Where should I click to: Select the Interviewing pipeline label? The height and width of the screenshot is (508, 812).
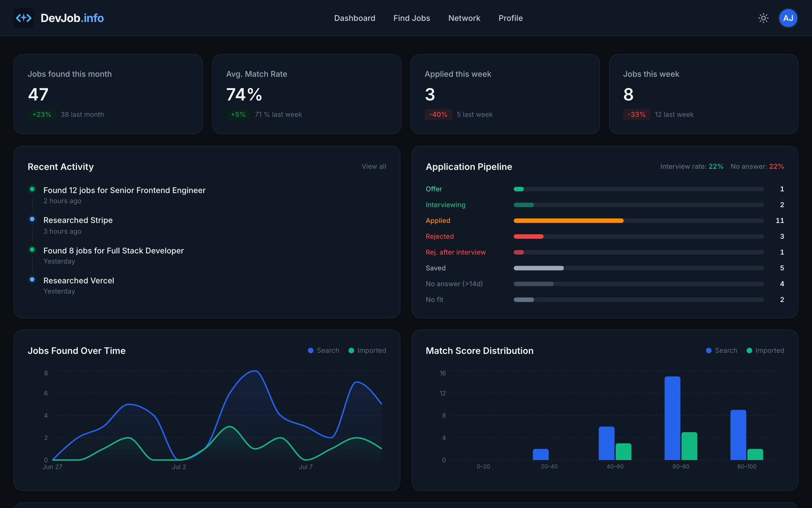point(445,205)
